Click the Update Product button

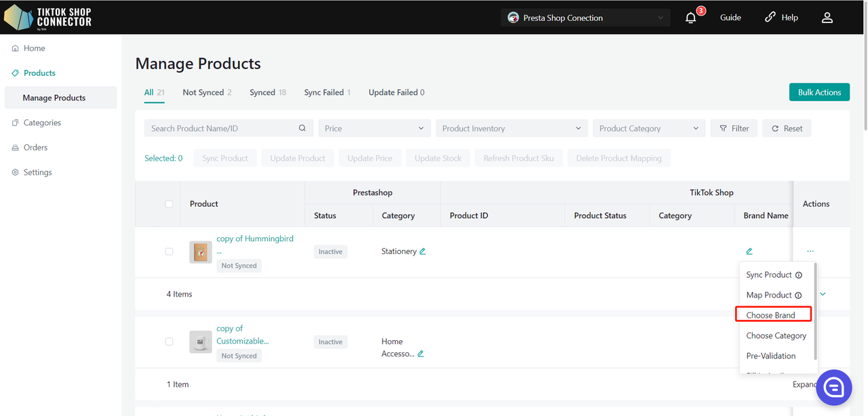[x=298, y=159]
